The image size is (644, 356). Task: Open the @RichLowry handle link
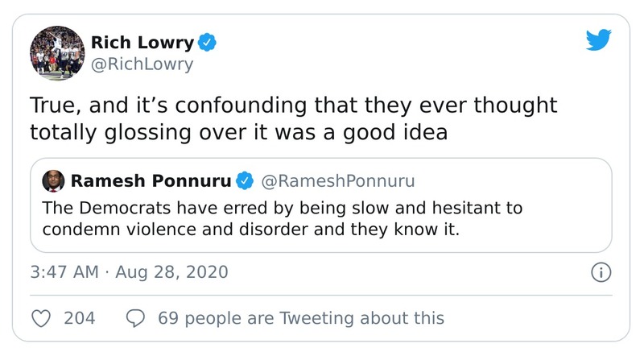point(142,64)
